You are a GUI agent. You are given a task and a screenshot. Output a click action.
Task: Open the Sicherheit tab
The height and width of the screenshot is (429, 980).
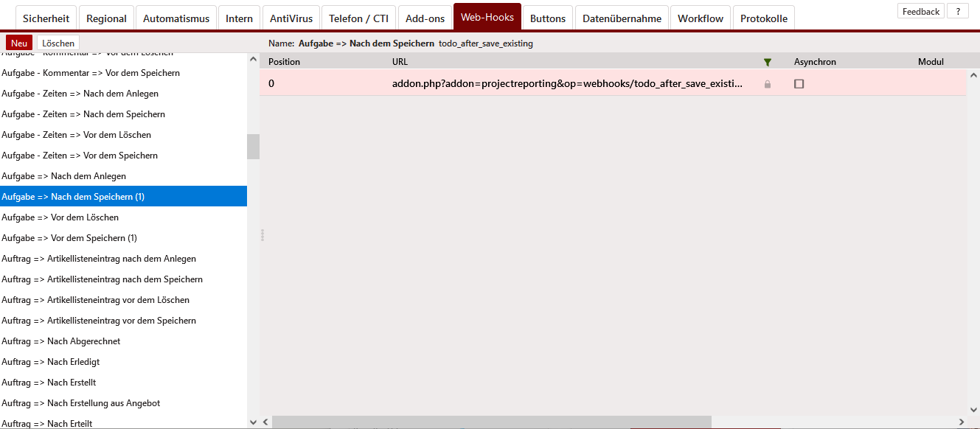(46, 18)
